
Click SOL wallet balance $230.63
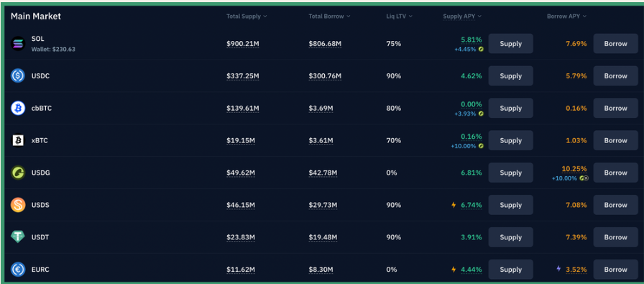pyautogui.click(x=53, y=49)
